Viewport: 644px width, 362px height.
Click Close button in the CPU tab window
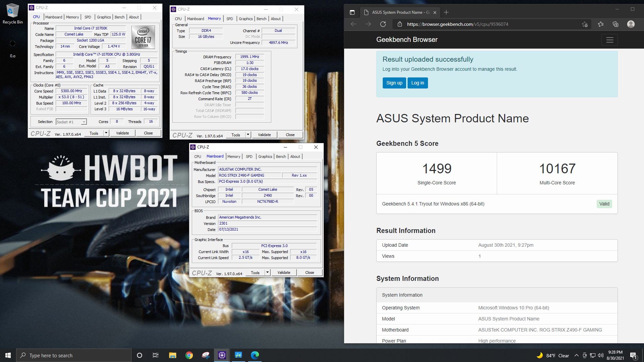tap(148, 133)
